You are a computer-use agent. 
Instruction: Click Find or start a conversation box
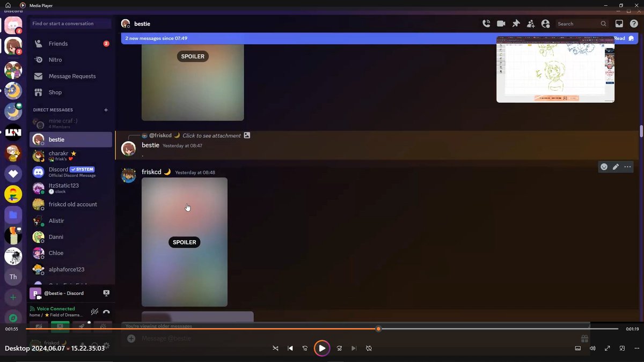point(70,24)
